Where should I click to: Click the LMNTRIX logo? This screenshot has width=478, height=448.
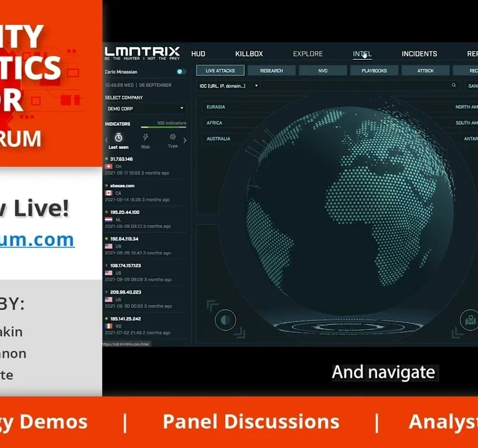[x=143, y=53]
